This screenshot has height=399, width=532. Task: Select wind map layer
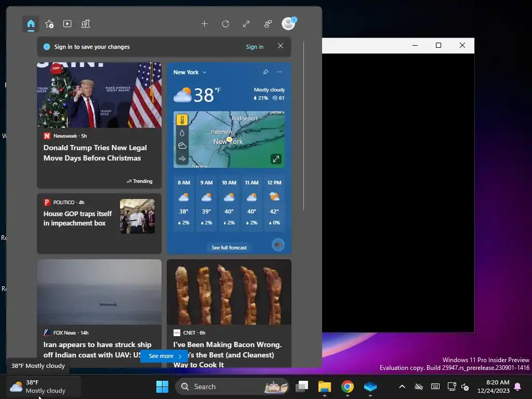182,158
